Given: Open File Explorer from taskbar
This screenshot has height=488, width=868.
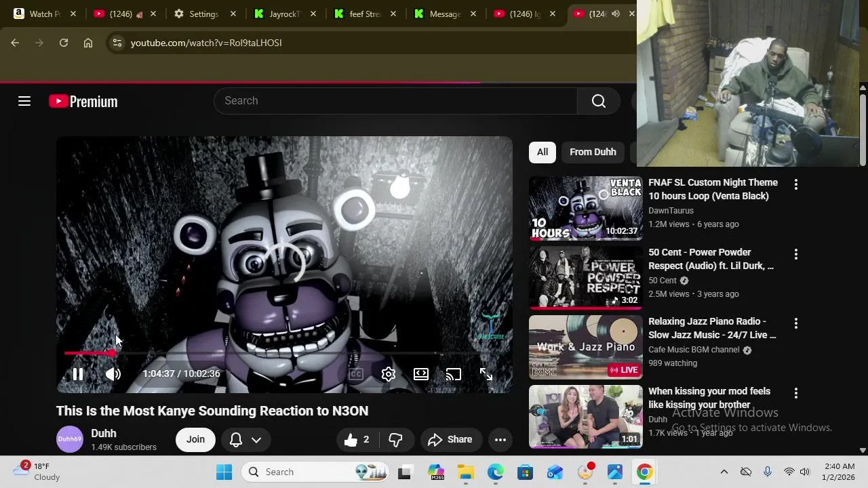Looking at the screenshot, I should point(465,472).
